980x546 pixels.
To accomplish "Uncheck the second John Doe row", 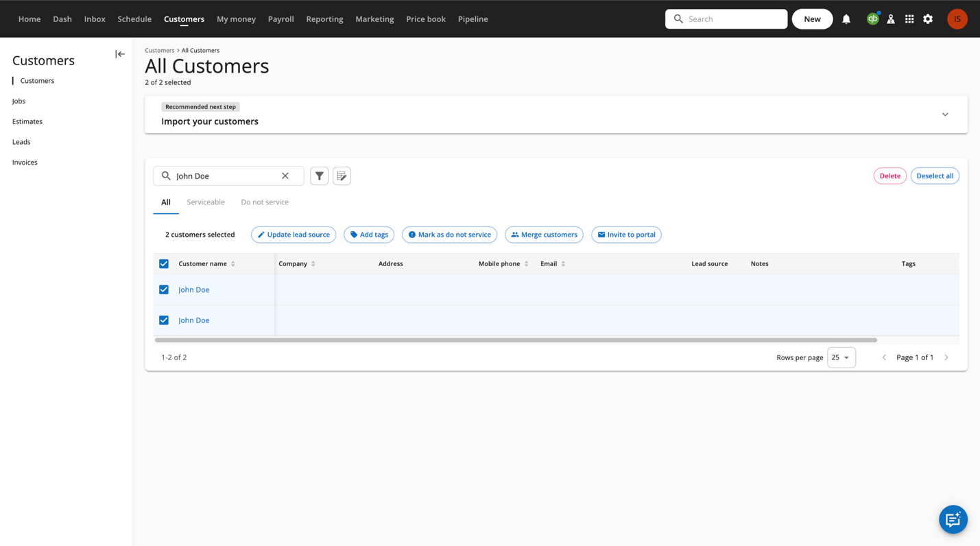I will [x=164, y=320].
